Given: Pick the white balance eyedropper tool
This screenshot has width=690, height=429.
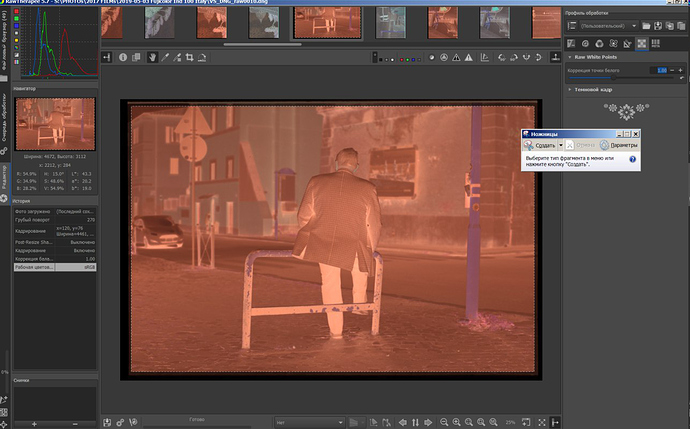Looking at the screenshot, I should tap(165, 56).
